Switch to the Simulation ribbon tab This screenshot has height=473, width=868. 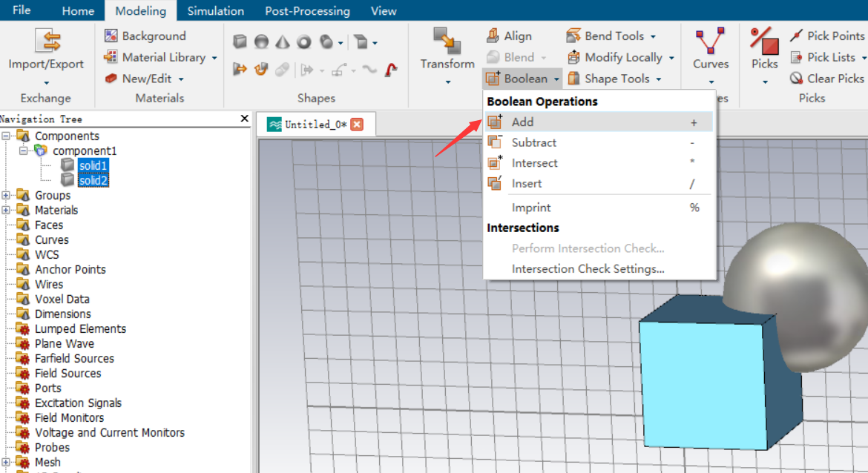pos(215,10)
